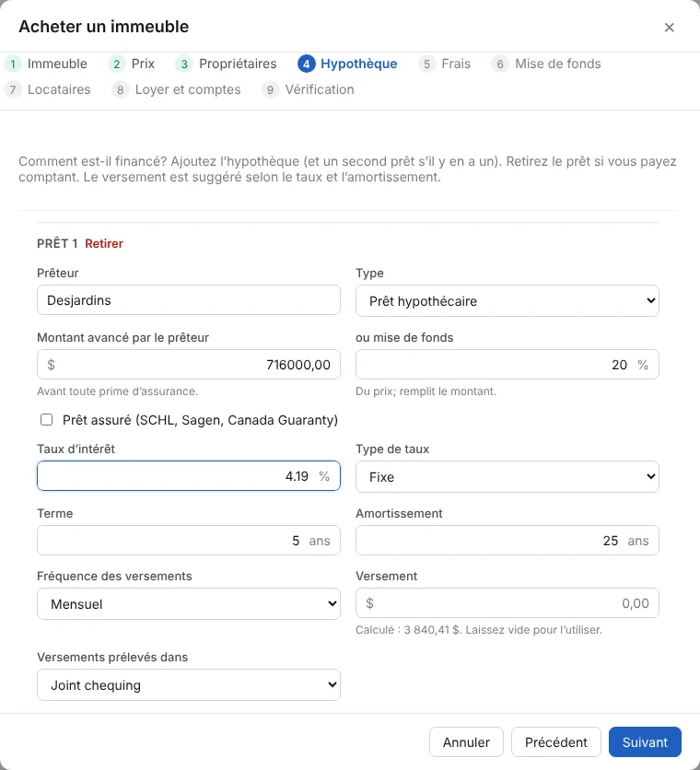Go to step 7 Locataires
Screen dimensions: 700x770
point(47,90)
